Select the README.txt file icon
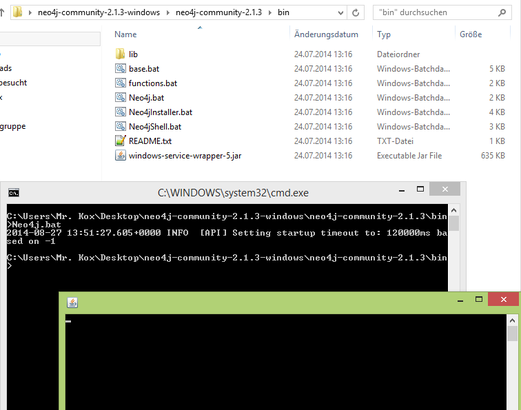Viewport: 521px width, 410px height. click(x=120, y=141)
